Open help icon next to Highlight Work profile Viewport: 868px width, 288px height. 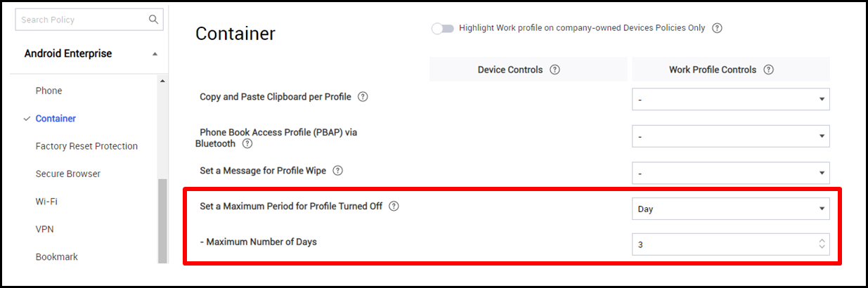click(x=717, y=28)
